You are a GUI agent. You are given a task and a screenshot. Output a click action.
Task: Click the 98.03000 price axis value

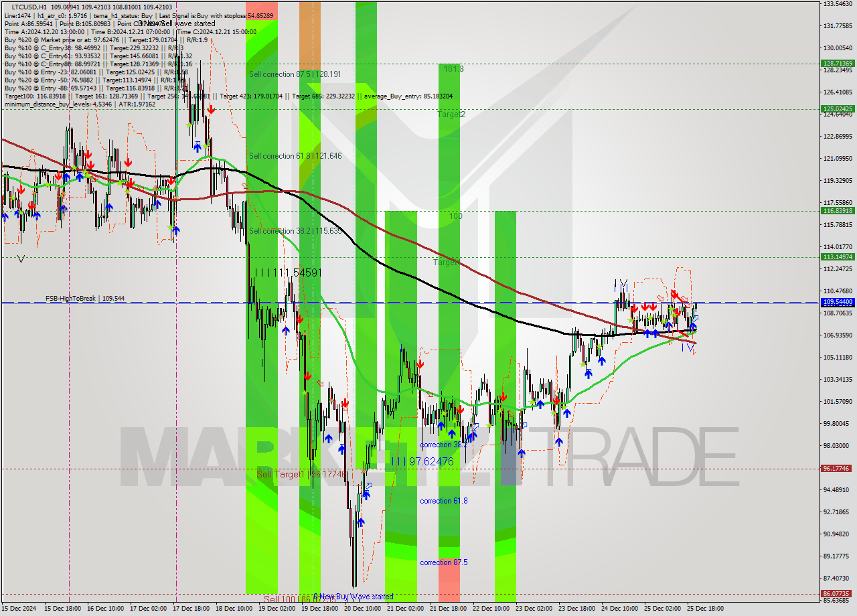pos(838,446)
